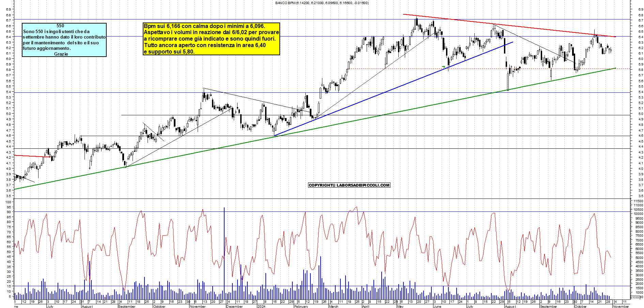Click the "May" label on the time axis

click(x=400, y=306)
